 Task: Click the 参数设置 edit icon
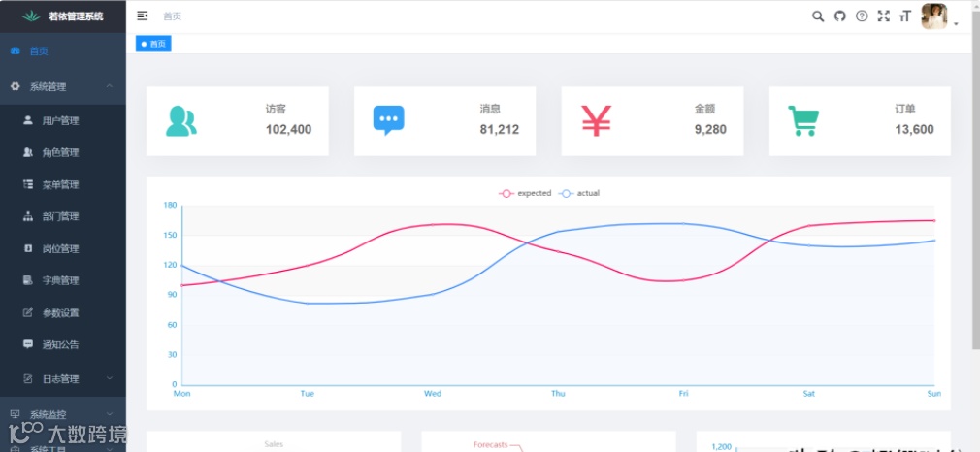pyautogui.click(x=28, y=312)
